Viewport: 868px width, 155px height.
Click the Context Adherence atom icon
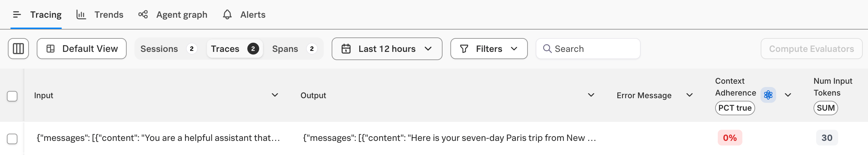click(768, 95)
